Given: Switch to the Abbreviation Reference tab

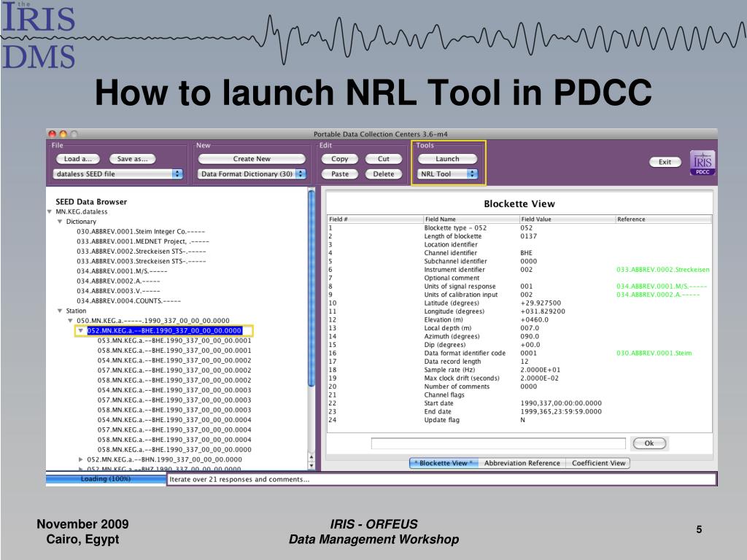Looking at the screenshot, I should (522, 463).
